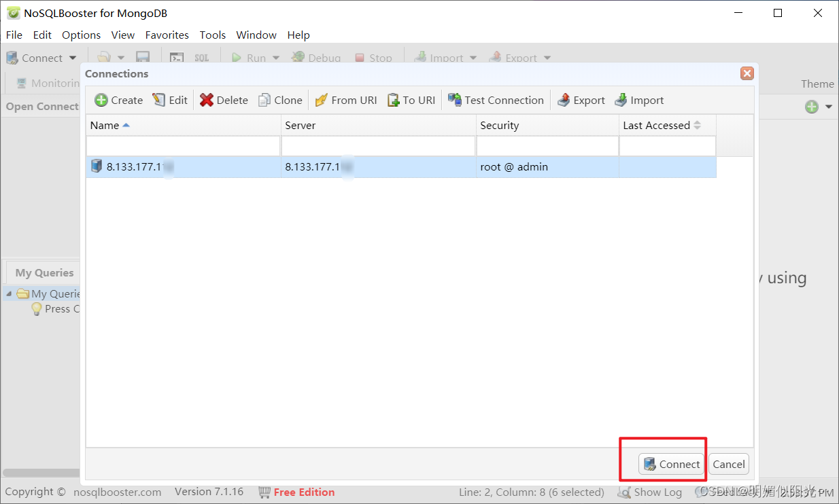Collapse the My Queries tree folder
The height and width of the screenshot is (504, 839).
[9, 293]
